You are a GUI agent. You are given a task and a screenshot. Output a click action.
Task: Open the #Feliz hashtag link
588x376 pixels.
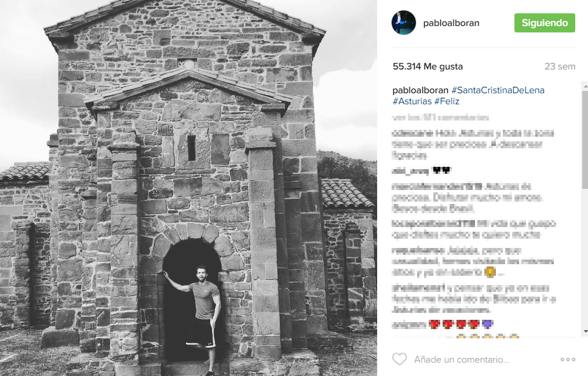click(x=447, y=101)
